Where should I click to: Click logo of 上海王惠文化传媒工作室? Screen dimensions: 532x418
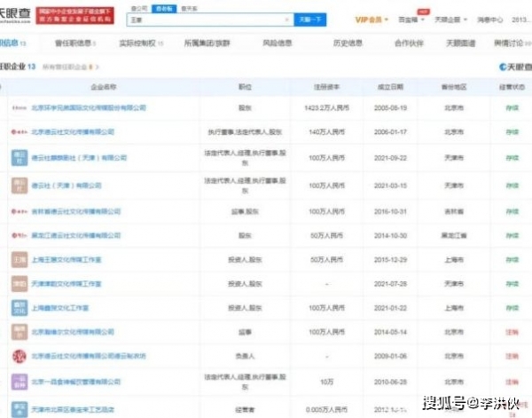tap(20, 260)
